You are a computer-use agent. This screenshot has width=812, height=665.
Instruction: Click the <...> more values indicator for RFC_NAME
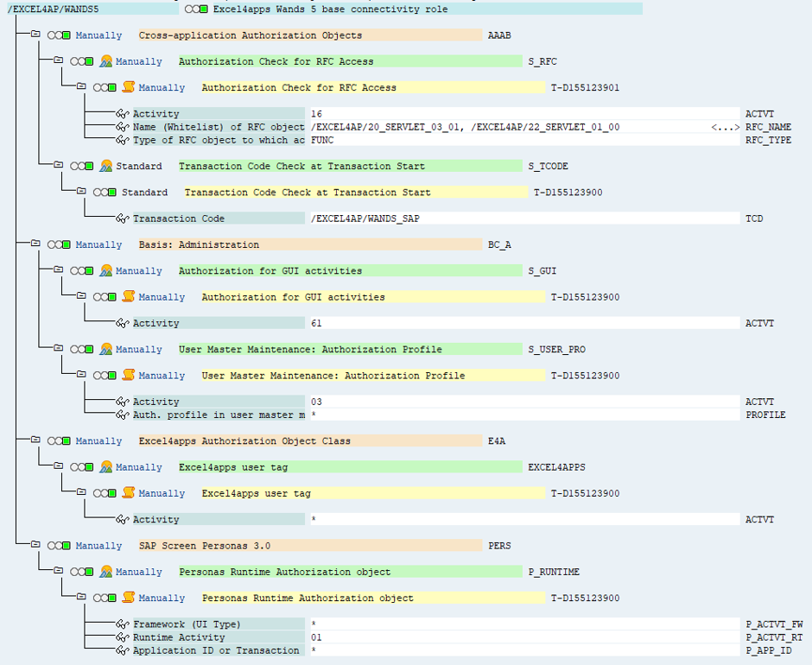pos(725,127)
